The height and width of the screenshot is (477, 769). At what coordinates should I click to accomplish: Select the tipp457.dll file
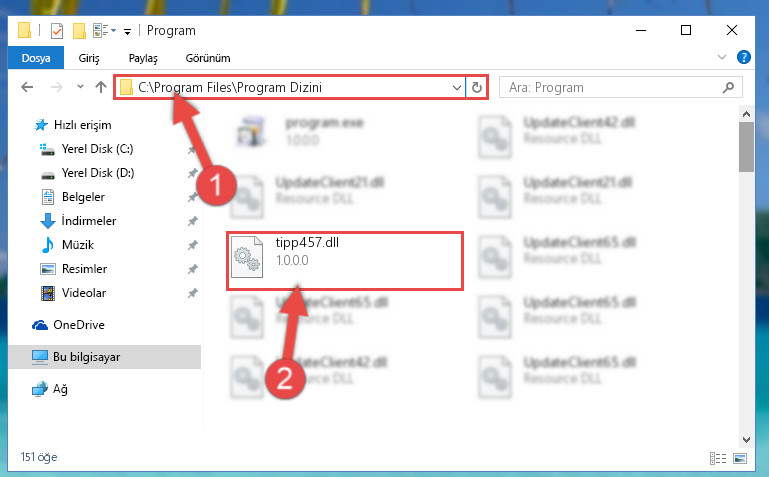pos(344,261)
